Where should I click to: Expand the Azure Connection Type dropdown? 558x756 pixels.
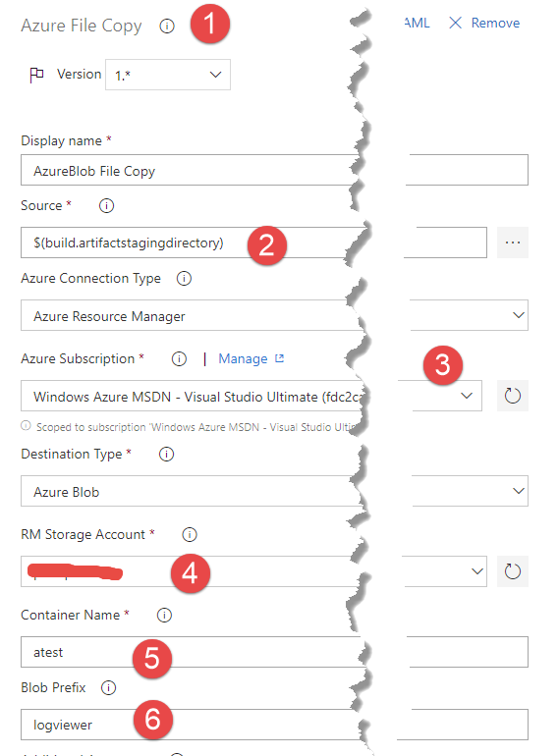click(274, 315)
